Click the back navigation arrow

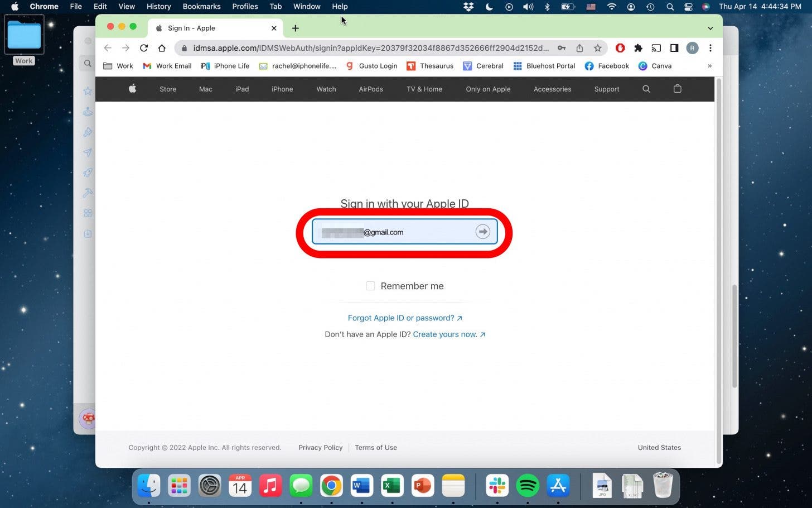[108, 48]
